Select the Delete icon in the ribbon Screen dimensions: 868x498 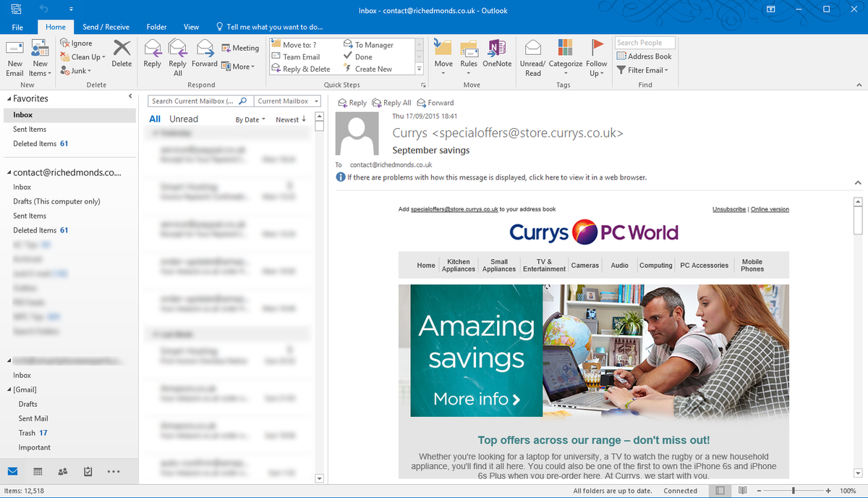click(x=122, y=56)
